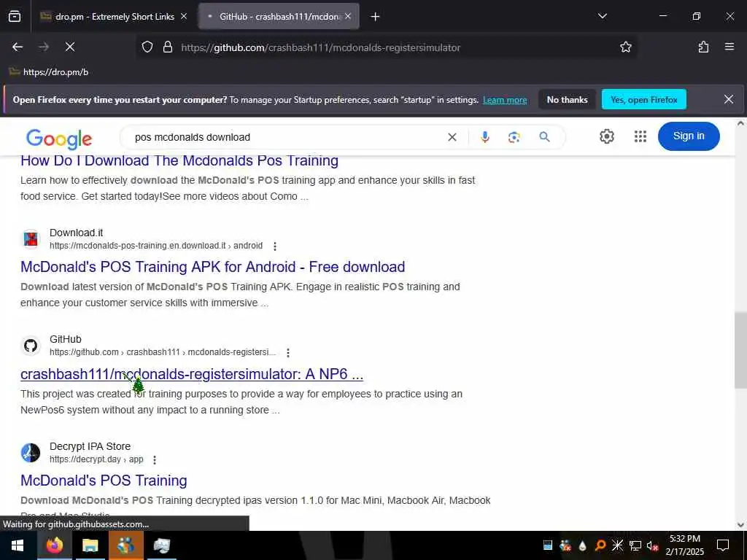Viewport: 747px width, 560px height.
Task: Click the Sign in button
Action: coord(689,136)
